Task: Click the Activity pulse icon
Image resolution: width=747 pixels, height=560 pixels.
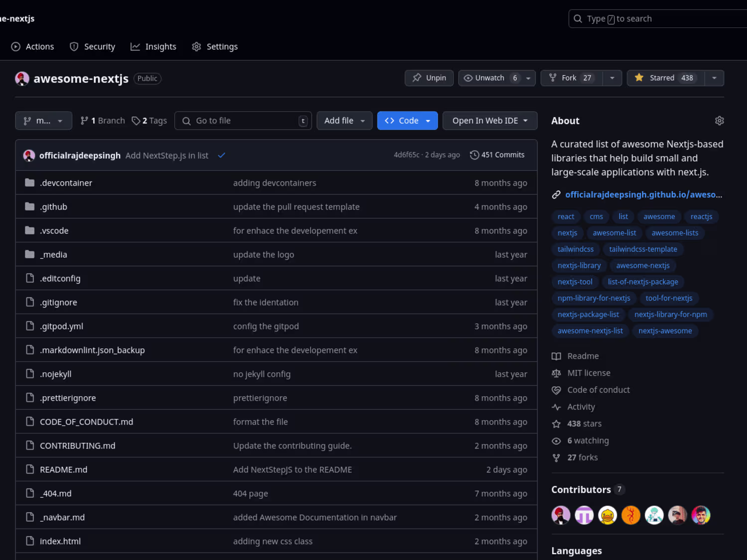Action: coord(556,407)
